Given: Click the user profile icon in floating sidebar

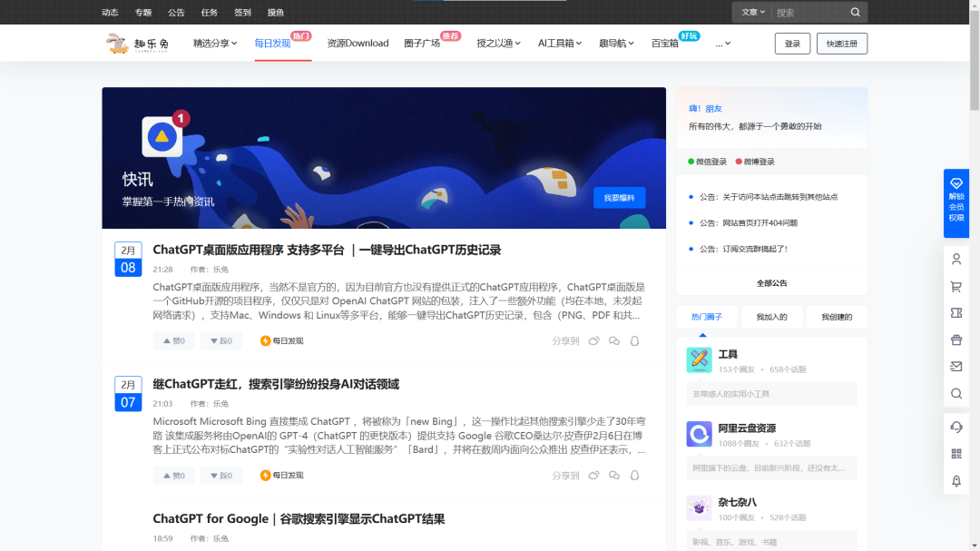Looking at the screenshot, I should coord(956,259).
